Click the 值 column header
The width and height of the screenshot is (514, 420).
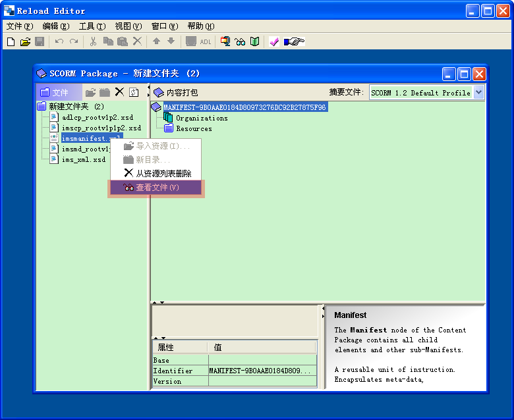tap(262, 348)
